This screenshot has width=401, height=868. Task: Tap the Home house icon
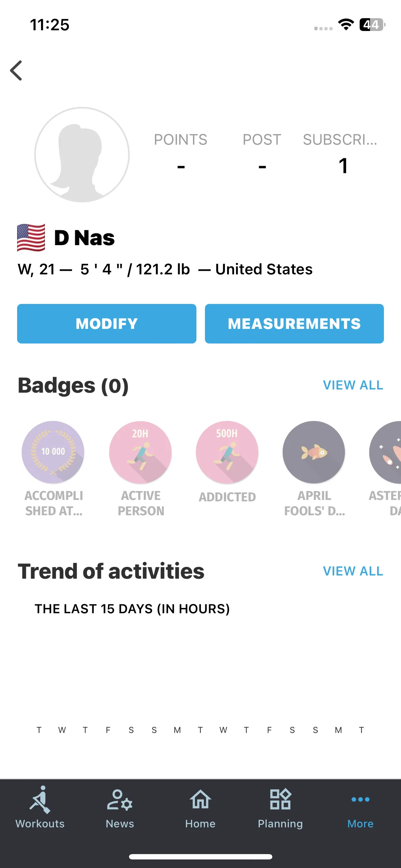coord(200,799)
